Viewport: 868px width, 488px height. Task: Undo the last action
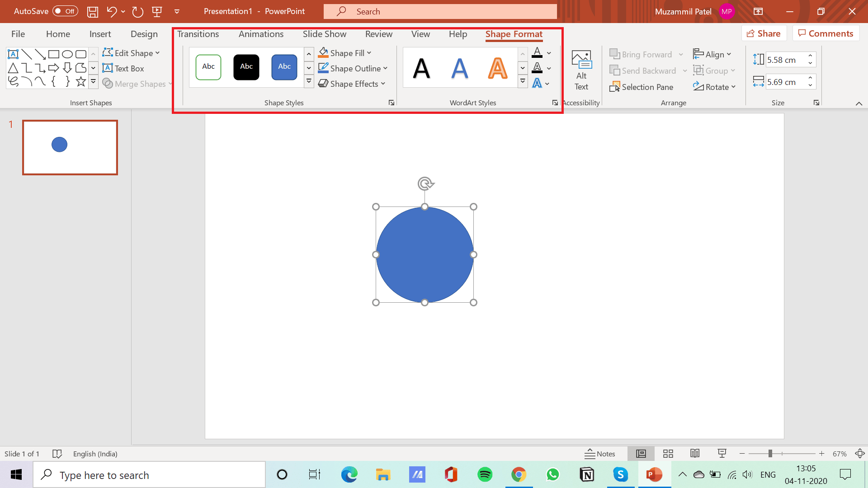(111, 12)
